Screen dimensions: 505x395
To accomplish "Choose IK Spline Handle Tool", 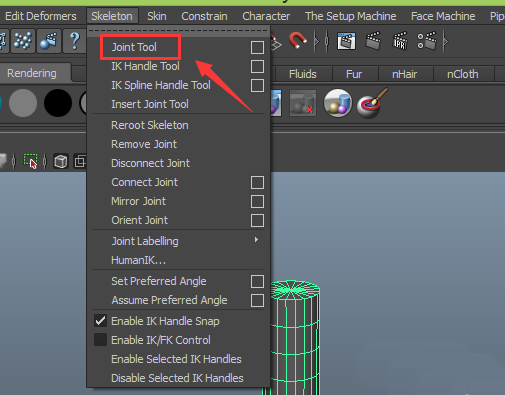I will (x=161, y=85).
